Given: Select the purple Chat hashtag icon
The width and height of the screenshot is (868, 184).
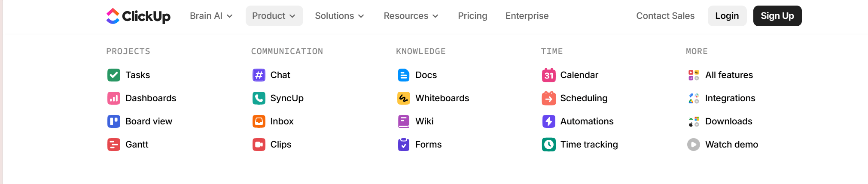Looking at the screenshot, I should click(x=259, y=75).
